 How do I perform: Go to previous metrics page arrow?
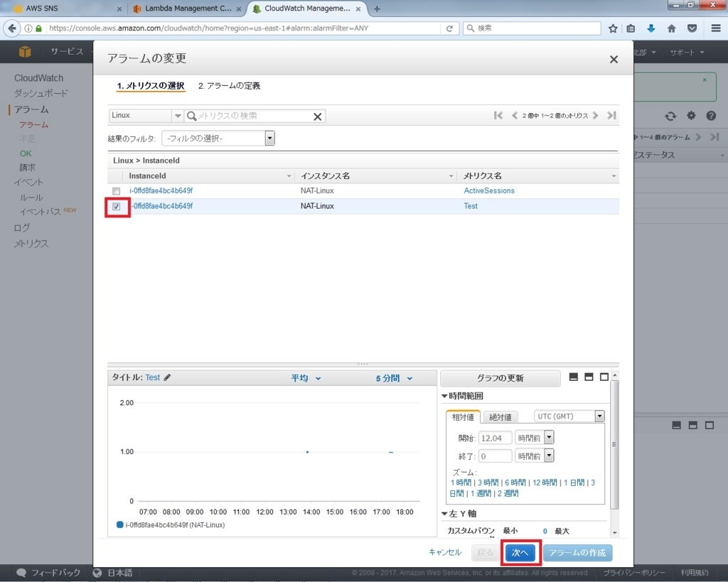click(x=515, y=116)
